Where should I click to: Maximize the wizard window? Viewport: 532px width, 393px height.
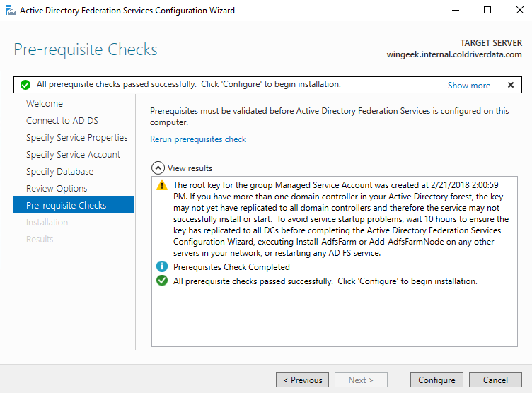click(487, 11)
